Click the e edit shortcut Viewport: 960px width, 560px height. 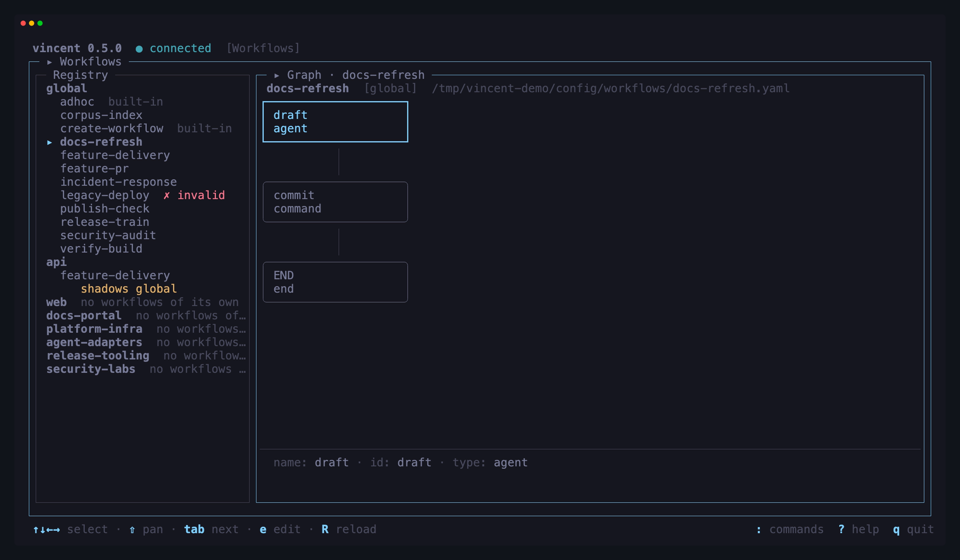[x=280, y=529]
